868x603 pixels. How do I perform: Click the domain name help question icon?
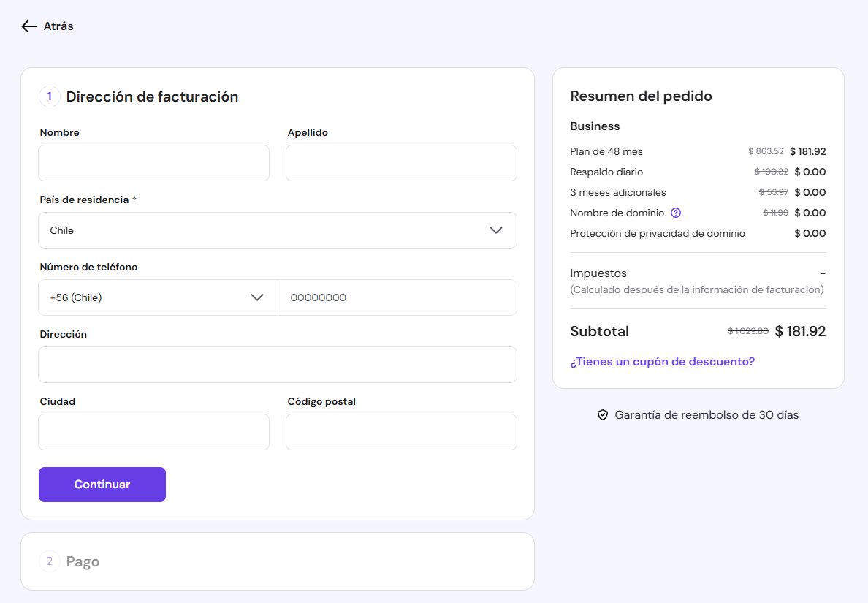coord(676,213)
